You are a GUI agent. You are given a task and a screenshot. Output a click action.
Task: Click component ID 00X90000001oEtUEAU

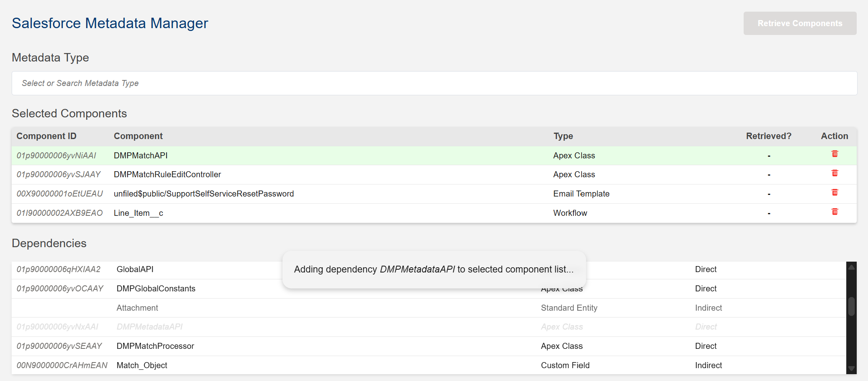tap(60, 194)
